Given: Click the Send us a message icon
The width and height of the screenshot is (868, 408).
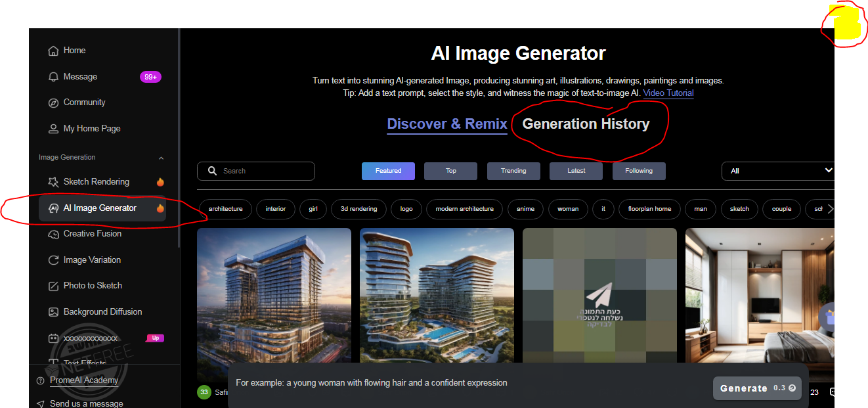Looking at the screenshot, I should pos(41,404).
